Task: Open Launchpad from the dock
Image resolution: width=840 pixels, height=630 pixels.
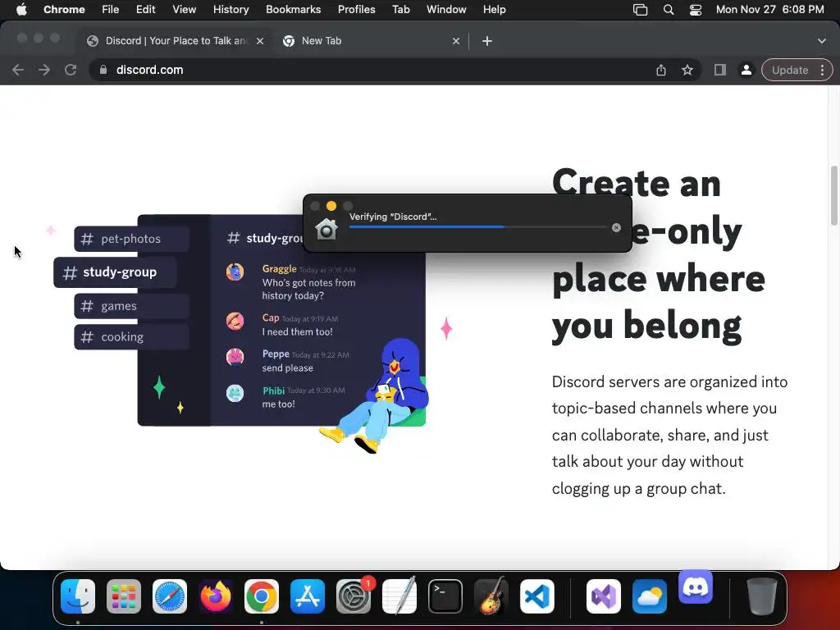Action: (x=124, y=596)
